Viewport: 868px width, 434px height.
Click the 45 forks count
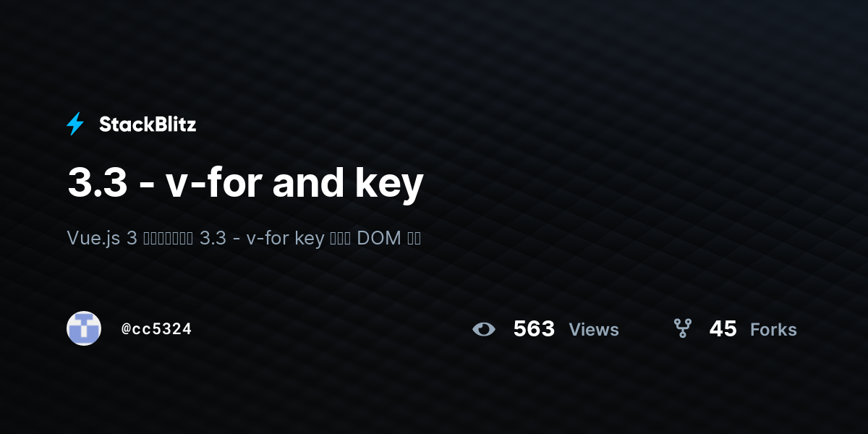[x=723, y=329]
